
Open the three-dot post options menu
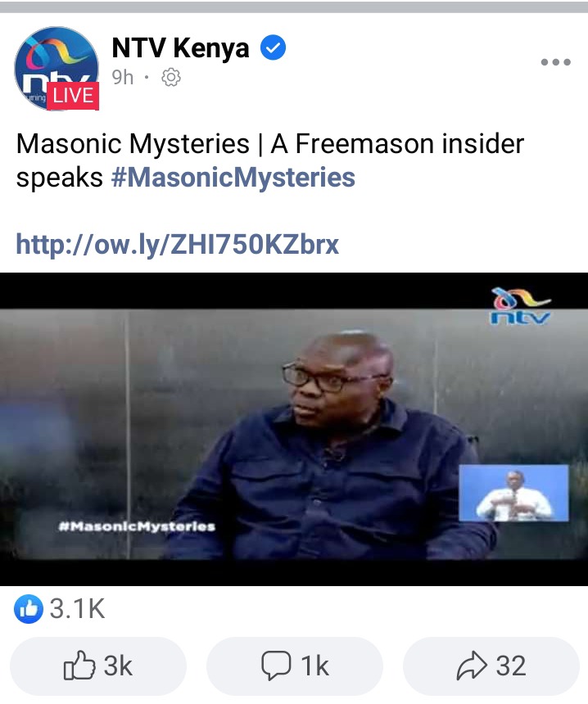tap(556, 62)
